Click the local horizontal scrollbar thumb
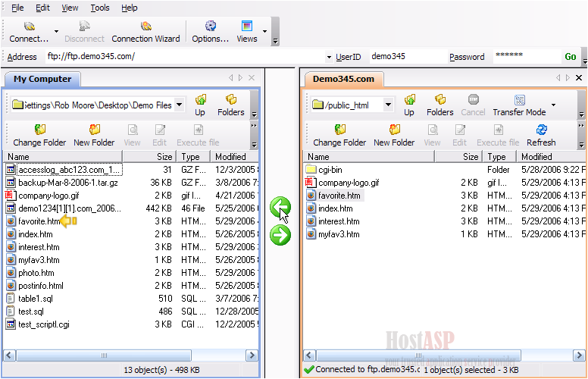588x379 pixels. click(x=105, y=355)
